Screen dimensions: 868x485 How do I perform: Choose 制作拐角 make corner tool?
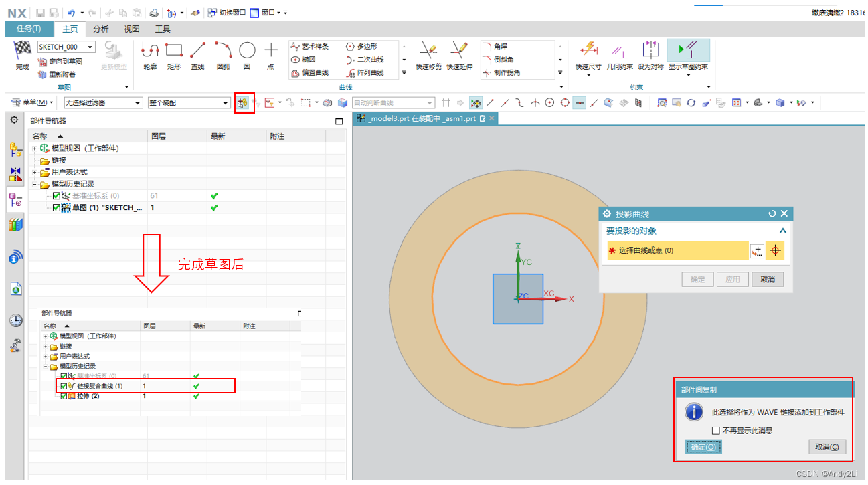tap(501, 72)
